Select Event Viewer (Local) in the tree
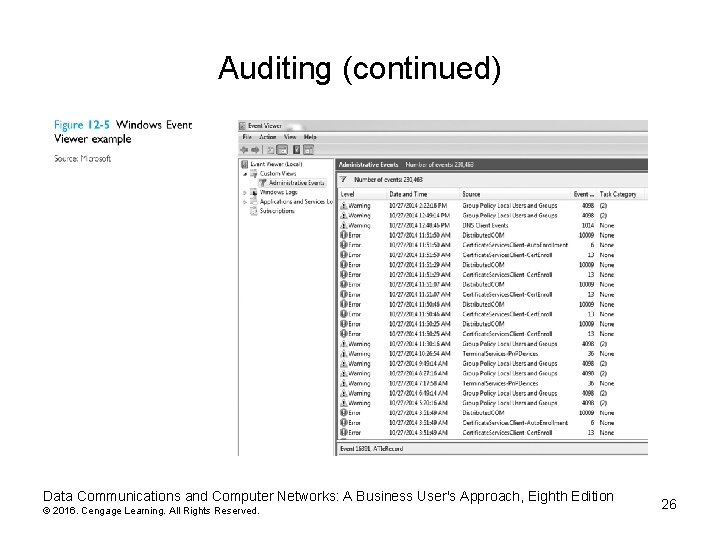The image size is (720, 540). 276,164
